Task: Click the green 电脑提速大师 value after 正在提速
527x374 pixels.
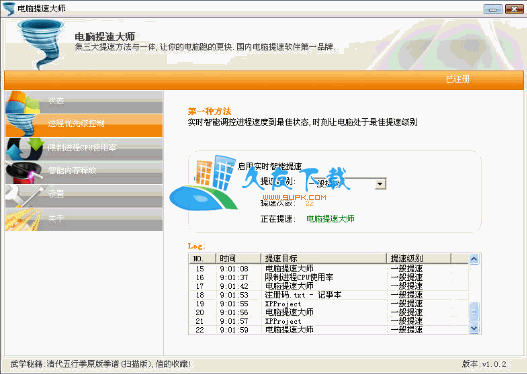Action: (x=330, y=219)
